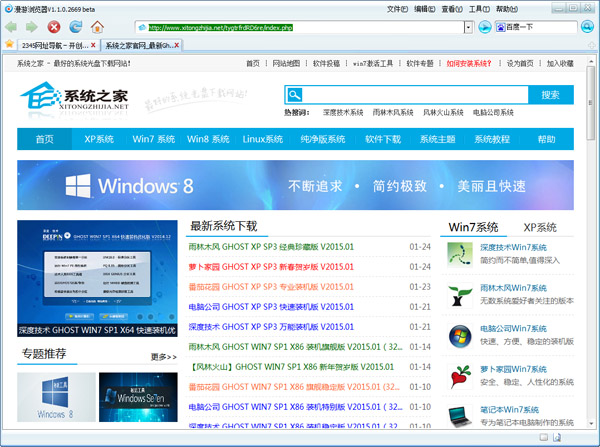Click the Forward navigation arrow
The image size is (600, 447).
30,26
